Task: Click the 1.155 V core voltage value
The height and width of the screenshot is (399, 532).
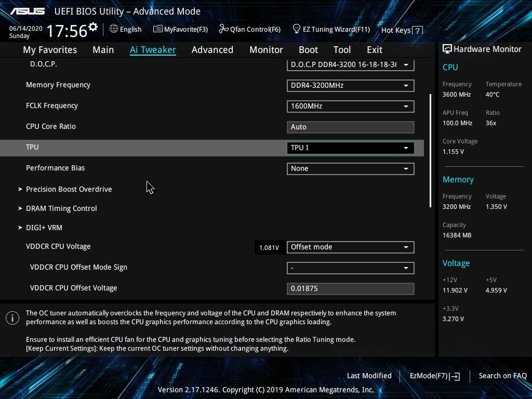Action: click(453, 152)
